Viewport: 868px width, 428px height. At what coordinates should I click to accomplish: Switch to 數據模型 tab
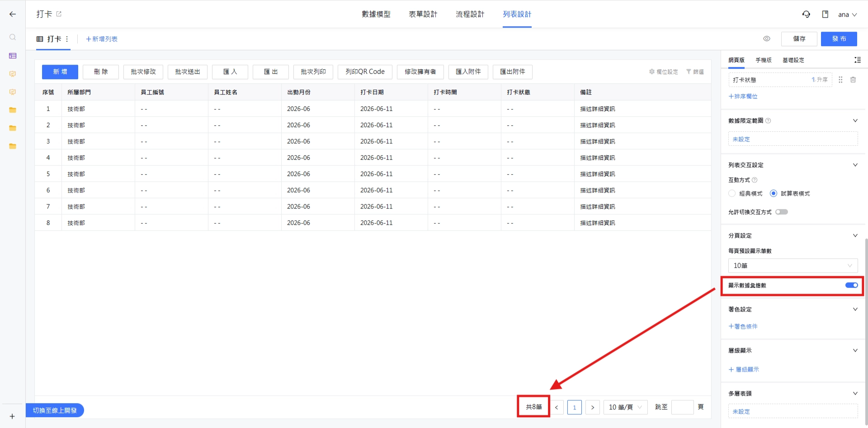376,14
